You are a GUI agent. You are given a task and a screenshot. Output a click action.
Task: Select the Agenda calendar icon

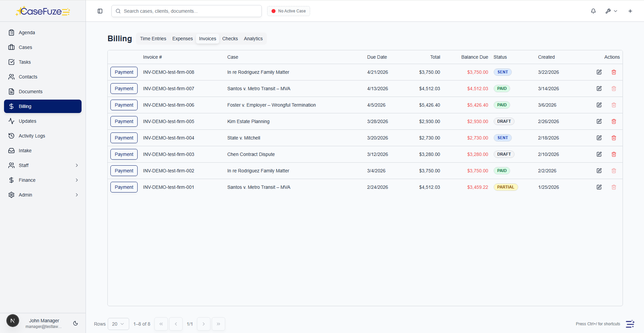[12, 32]
